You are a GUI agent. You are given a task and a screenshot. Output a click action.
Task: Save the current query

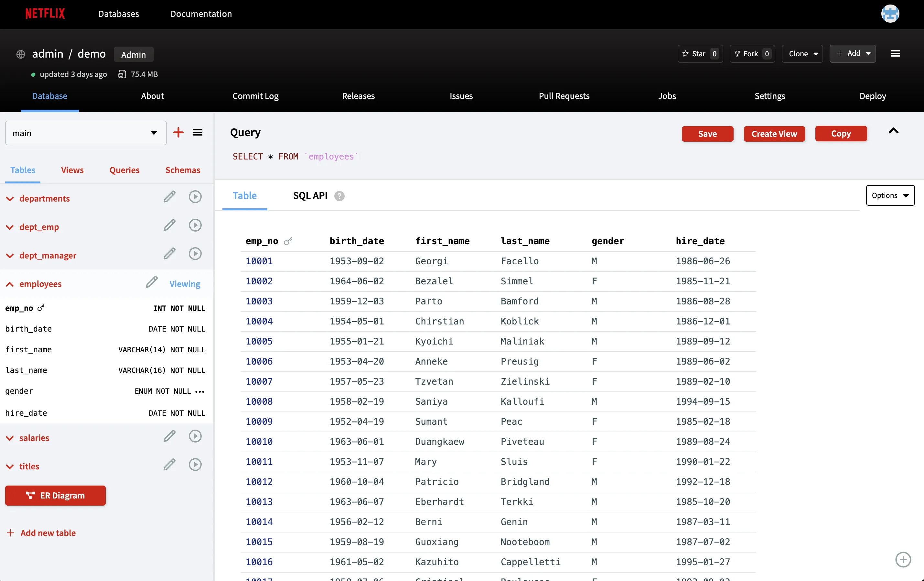pos(707,134)
